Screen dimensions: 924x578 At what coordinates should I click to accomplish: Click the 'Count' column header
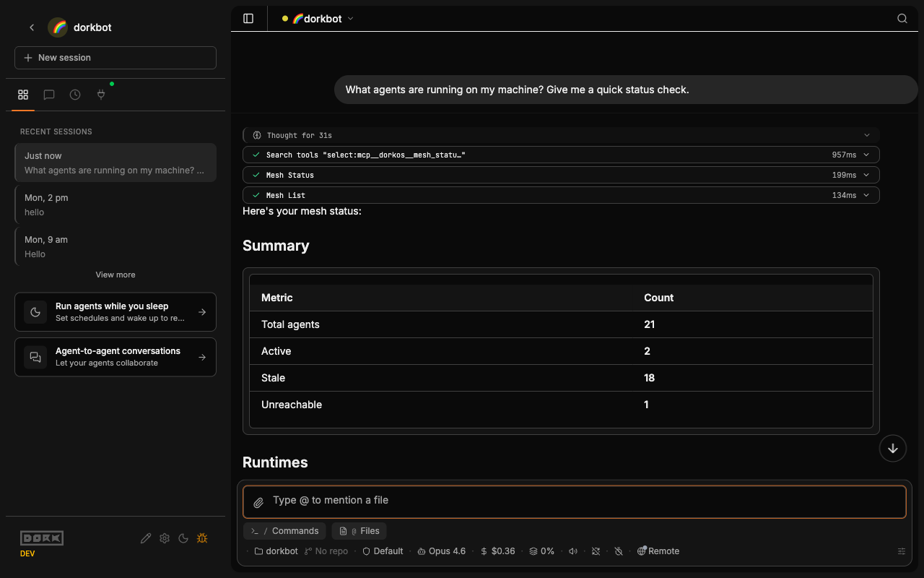pyautogui.click(x=659, y=298)
